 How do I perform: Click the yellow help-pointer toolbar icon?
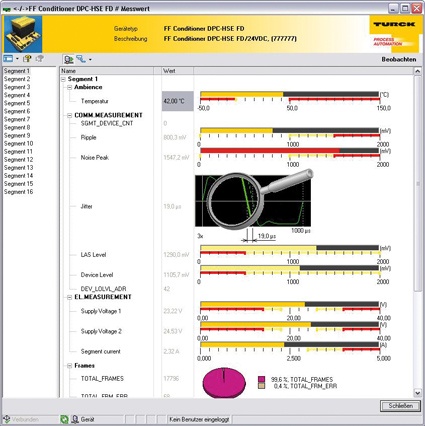click(x=27, y=59)
